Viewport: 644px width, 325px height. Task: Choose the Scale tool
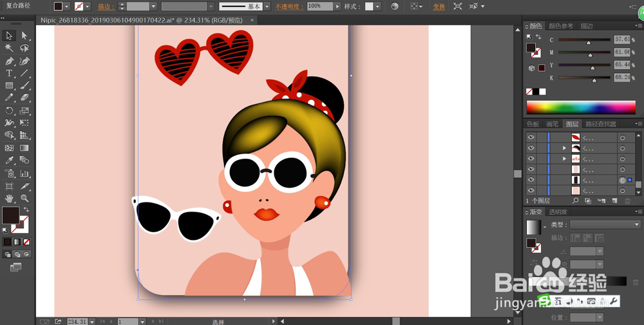tap(24, 110)
